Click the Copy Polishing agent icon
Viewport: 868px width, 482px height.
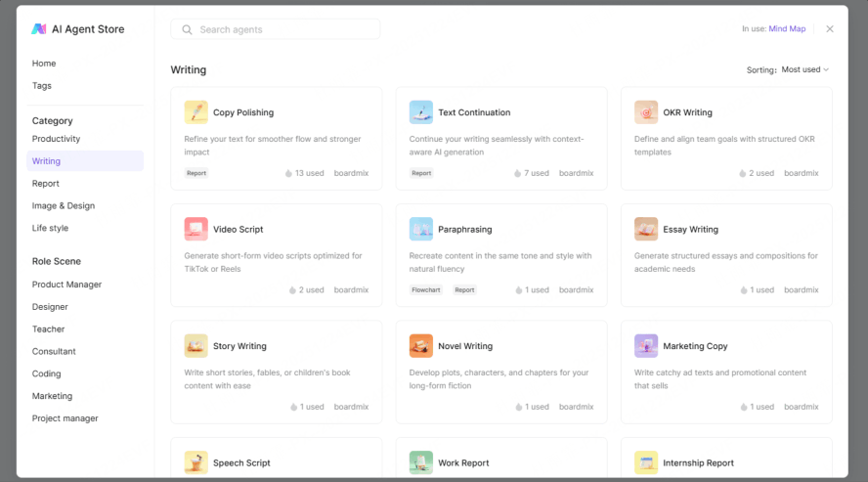point(195,112)
